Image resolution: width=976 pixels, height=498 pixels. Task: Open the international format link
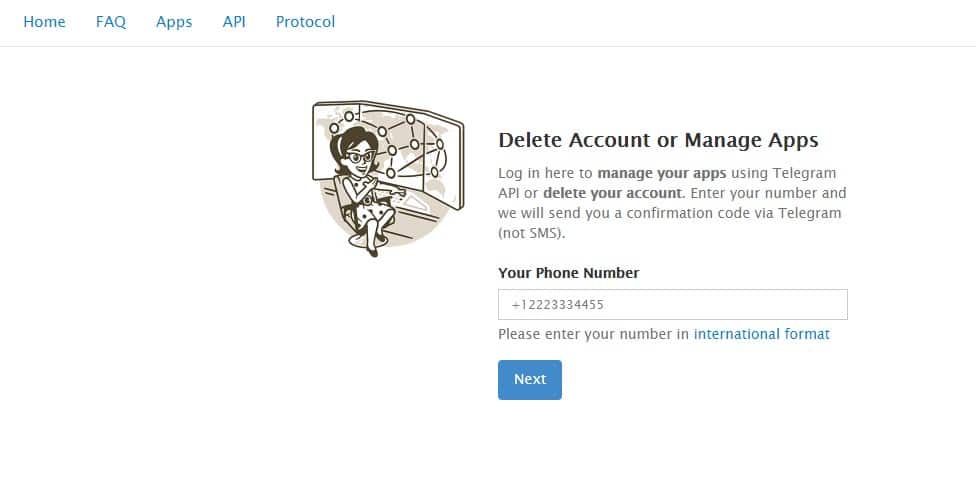pos(761,334)
